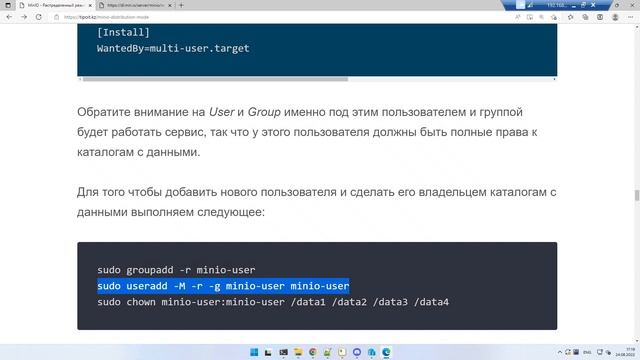Open the Favorites star toolbar icon
The image size is (640, 360).
571,17
